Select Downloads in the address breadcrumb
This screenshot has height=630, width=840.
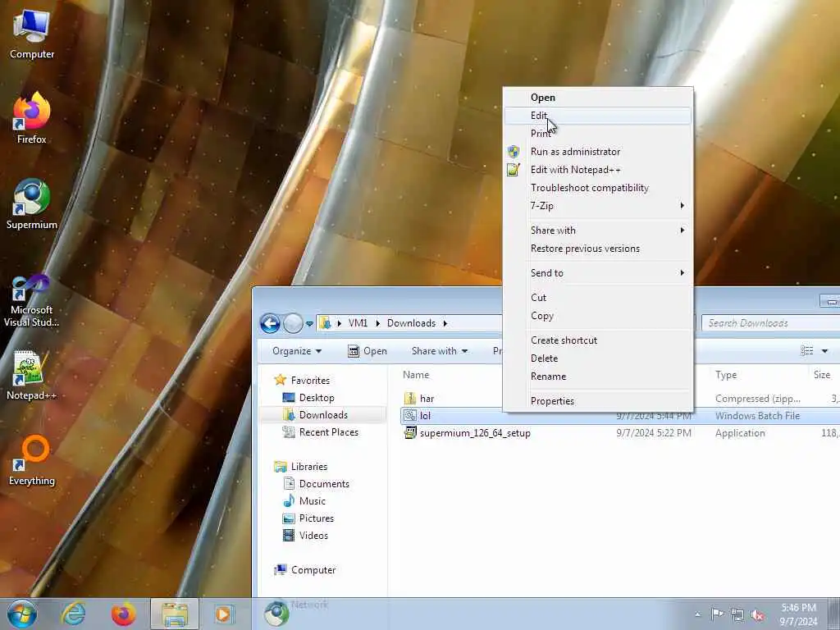[x=411, y=323]
